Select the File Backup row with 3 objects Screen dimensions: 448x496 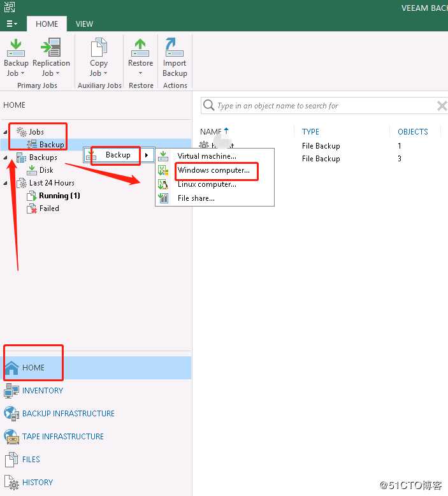click(321, 159)
